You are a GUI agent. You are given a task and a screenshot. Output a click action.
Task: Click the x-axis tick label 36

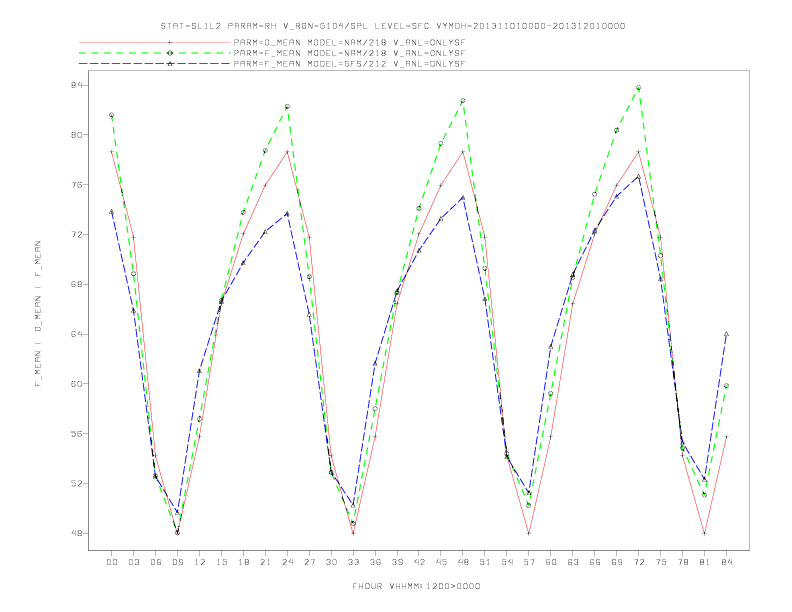pos(375,562)
